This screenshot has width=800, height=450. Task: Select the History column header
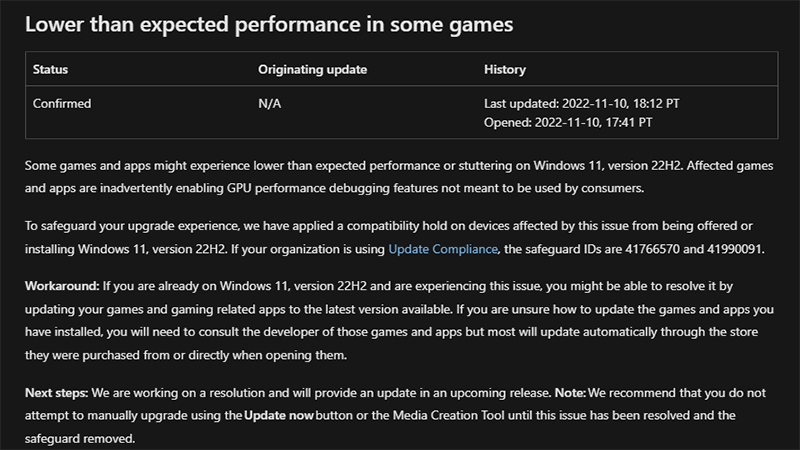(x=504, y=70)
